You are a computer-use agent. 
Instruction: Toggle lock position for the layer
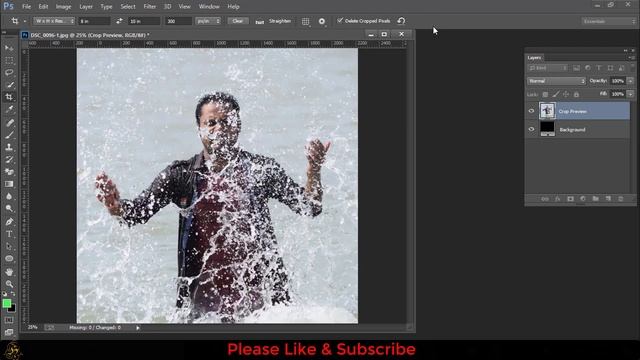pos(566,94)
